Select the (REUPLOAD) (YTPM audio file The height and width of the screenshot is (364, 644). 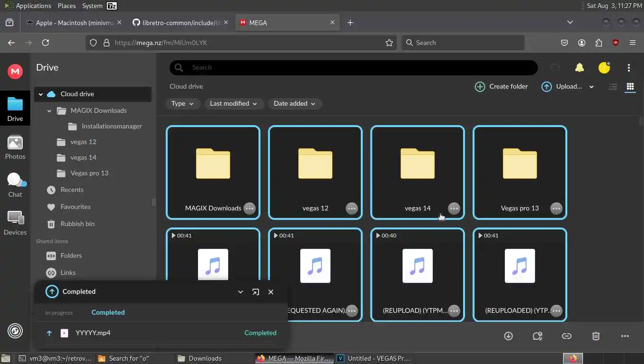coord(418,275)
